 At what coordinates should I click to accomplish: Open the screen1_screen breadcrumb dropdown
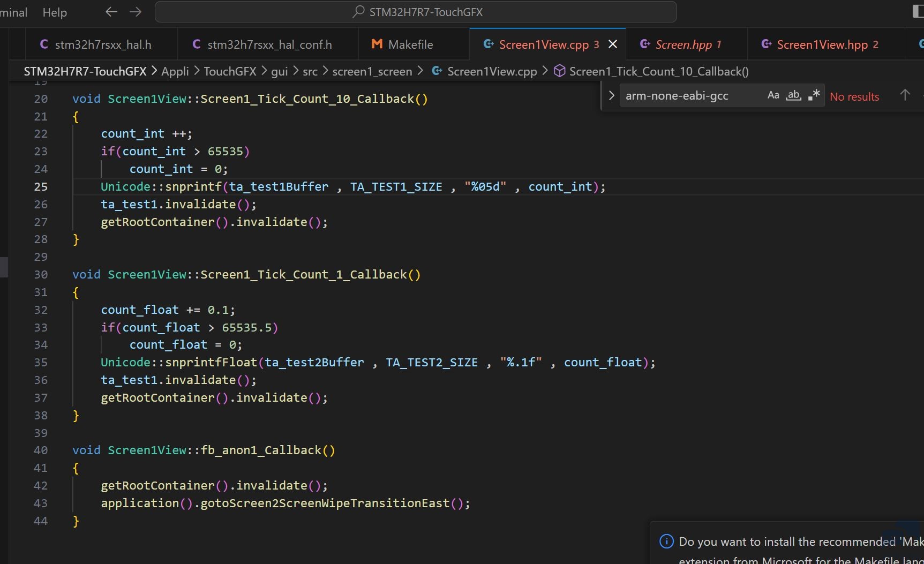tap(372, 71)
